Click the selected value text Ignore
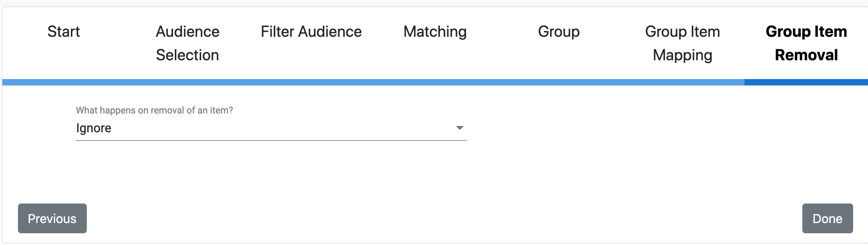Screen dimensions: 868x245 point(93,128)
